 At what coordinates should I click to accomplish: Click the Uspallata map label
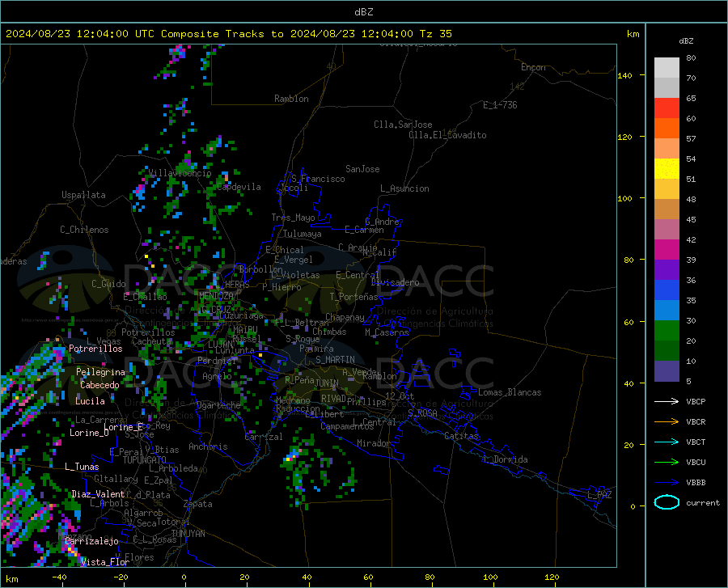(83, 195)
